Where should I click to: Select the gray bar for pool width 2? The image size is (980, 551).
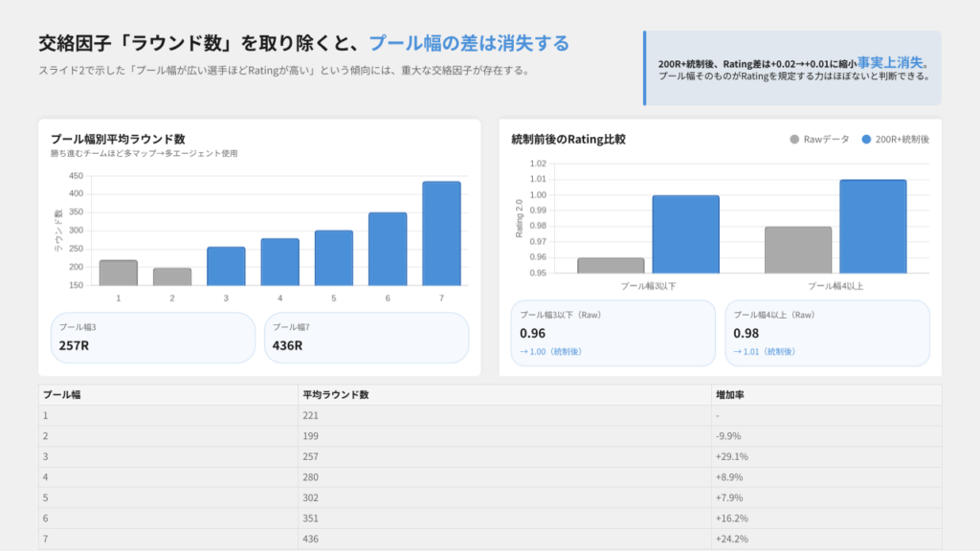pyautogui.click(x=172, y=276)
